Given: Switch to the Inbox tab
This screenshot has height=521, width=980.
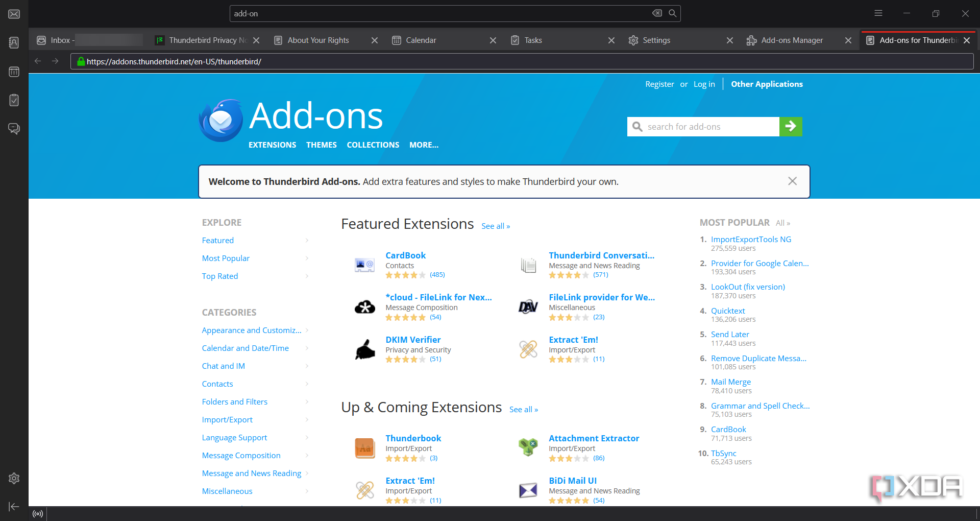Looking at the screenshot, I should click(89, 40).
